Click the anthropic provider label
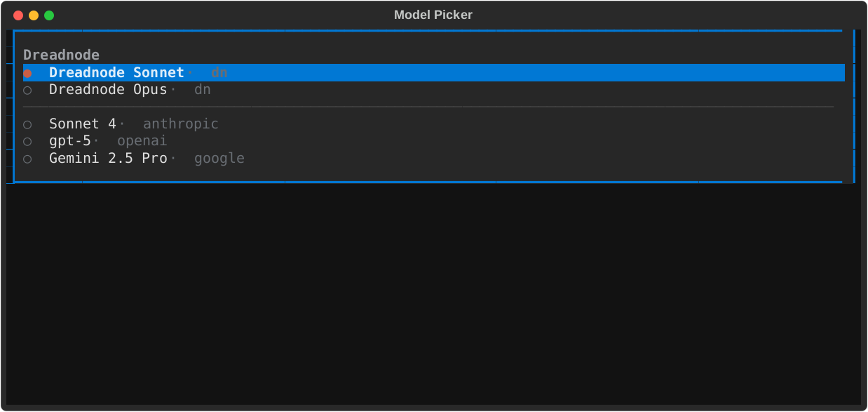 click(x=180, y=124)
